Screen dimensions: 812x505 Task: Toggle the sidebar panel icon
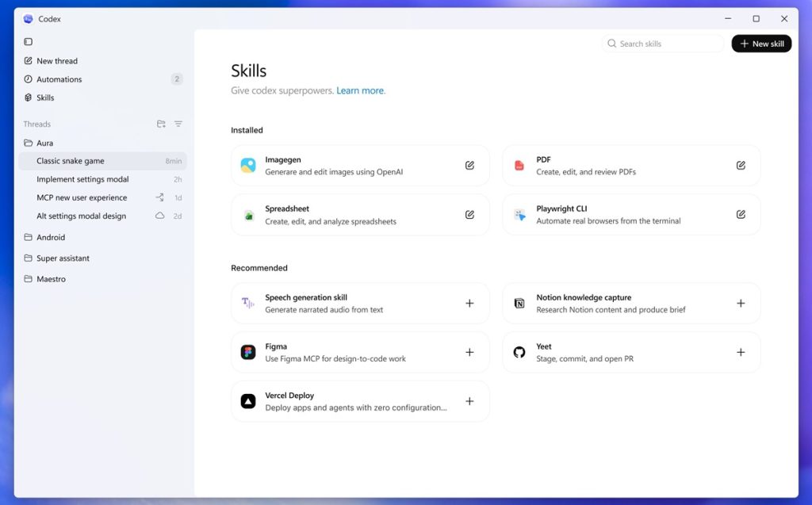[29, 41]
